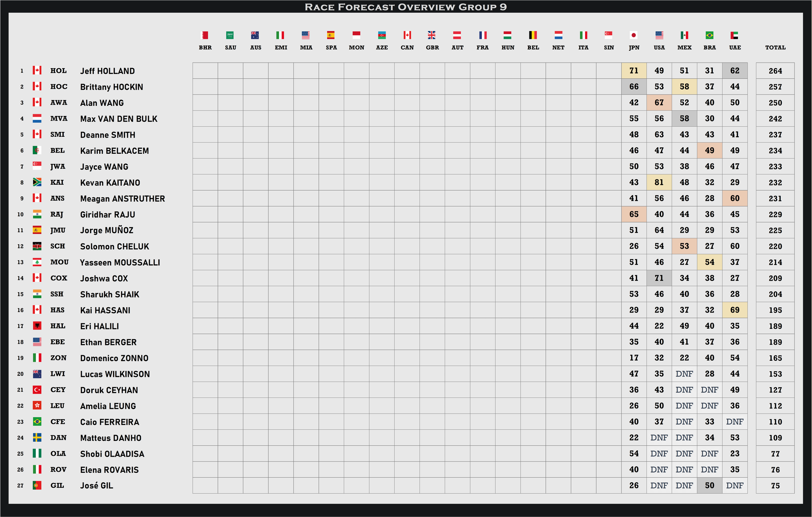Click the Mexico flag above MEX
Image resolution: width=812 pixels, height=517 pixels.
pos(684,35)
